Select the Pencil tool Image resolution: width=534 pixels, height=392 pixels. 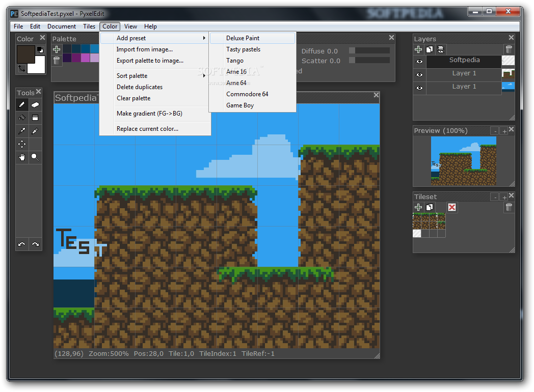point(22,105)
